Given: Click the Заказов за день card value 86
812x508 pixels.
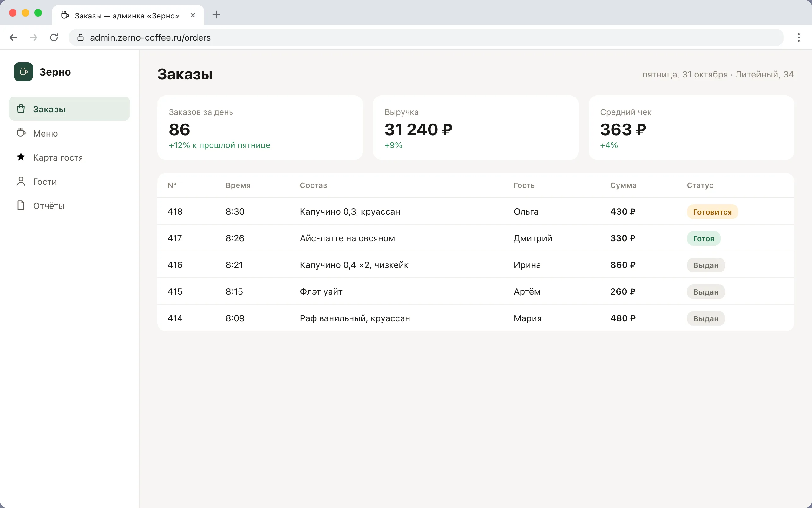Looking at the screenshot, I should point(180,129).
